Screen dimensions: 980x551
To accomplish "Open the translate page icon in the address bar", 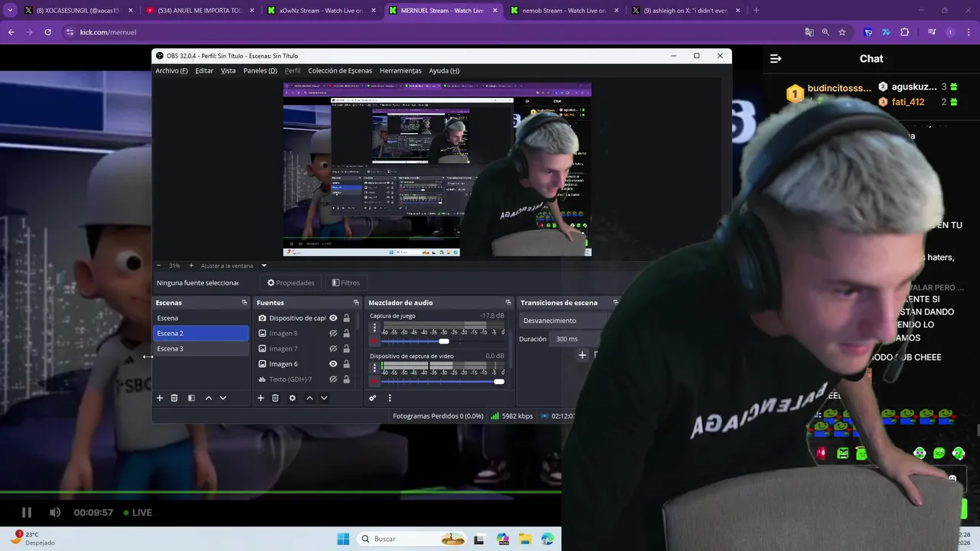I will 809,32.
